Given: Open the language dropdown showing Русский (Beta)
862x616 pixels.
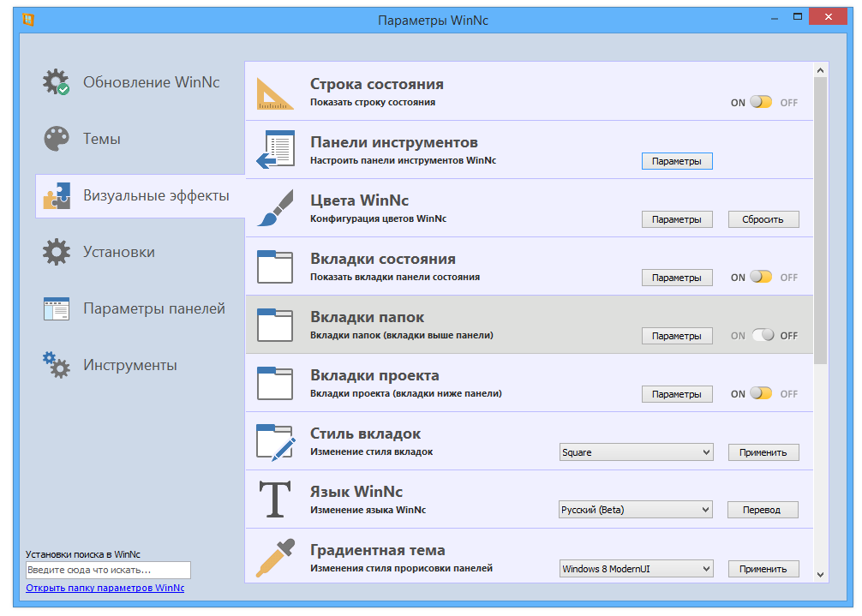Looking at the screenshot, I should tap(635, 509).
